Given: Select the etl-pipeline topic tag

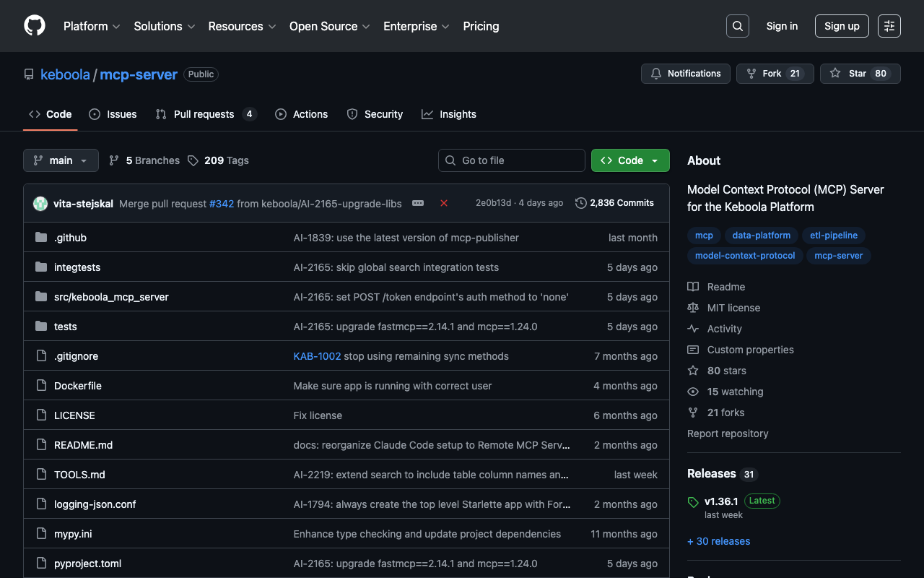Looking at the screenshot, I should click(x=834, y=236).
